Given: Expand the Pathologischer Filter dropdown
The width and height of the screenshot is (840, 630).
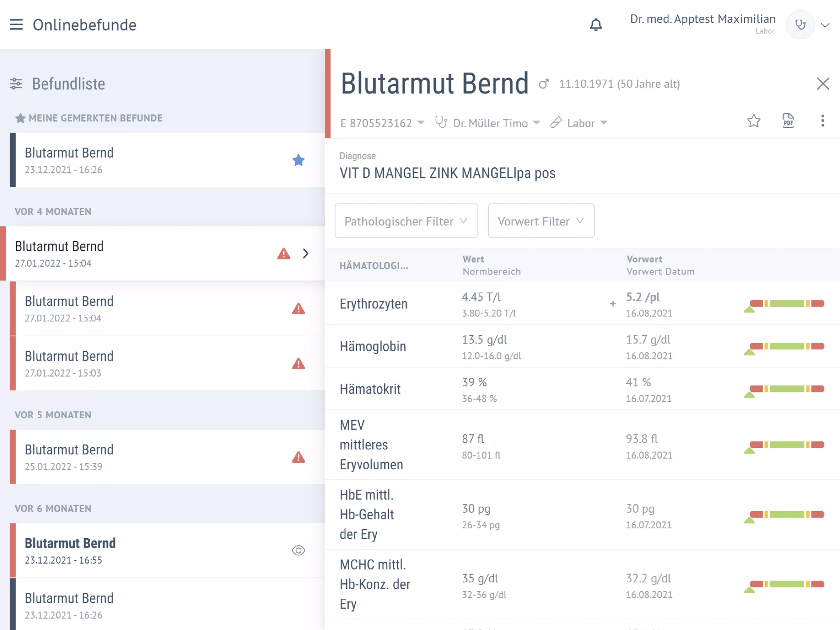Looking at the screenshot, I should 406,221.
